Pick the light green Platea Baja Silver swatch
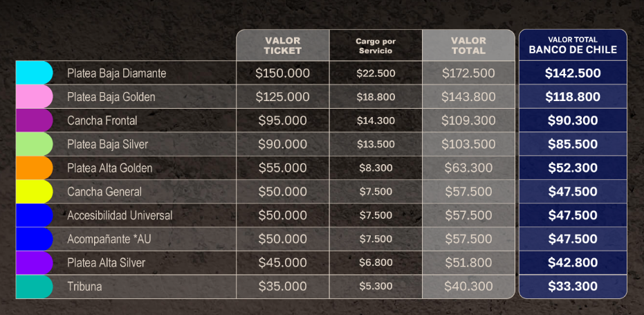 click(x=34, y=144)
